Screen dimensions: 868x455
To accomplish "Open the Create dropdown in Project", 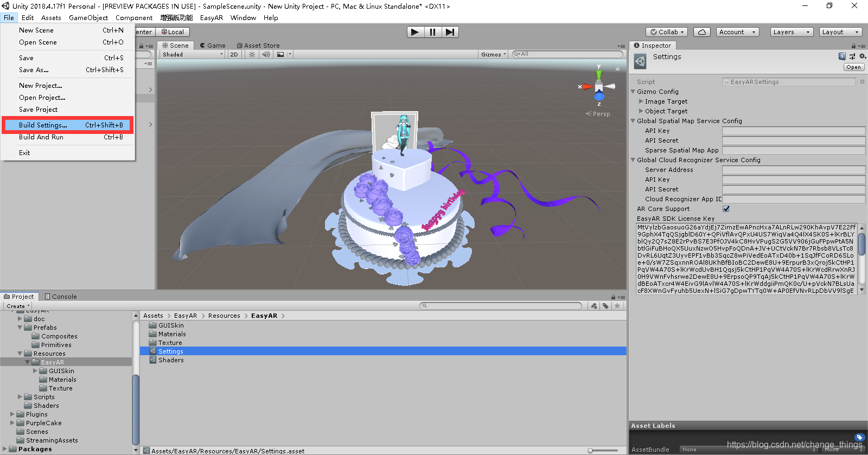I will 18,306.
